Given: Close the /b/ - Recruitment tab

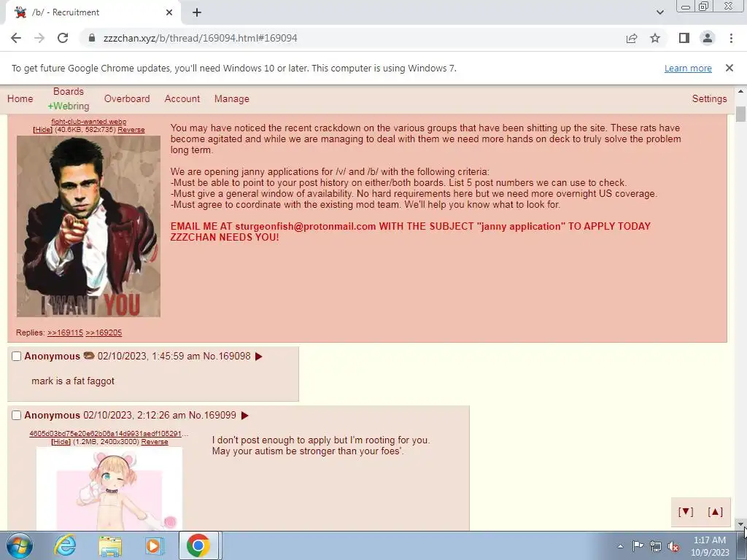Looking at the screenshot, I should (x=169, y=12).
